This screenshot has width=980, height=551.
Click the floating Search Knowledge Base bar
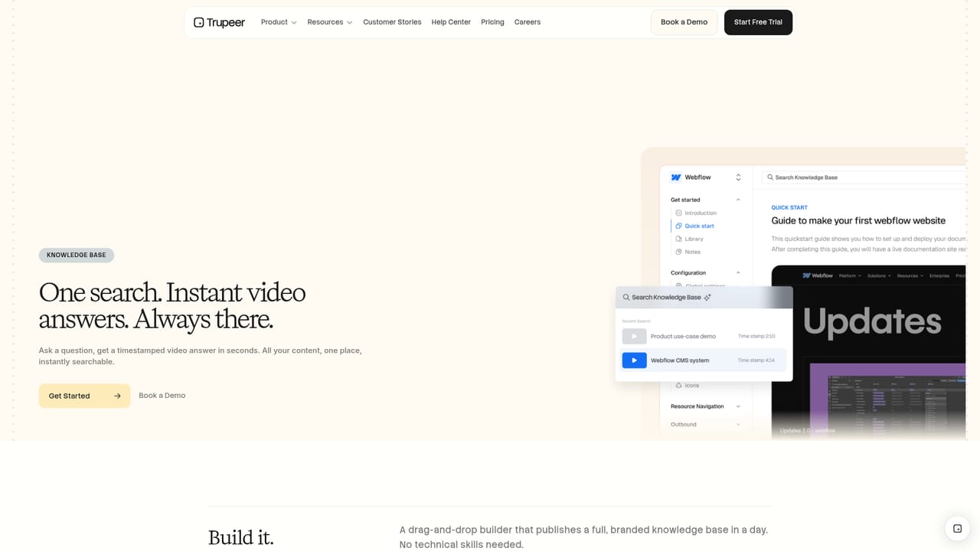coord(704,298)
